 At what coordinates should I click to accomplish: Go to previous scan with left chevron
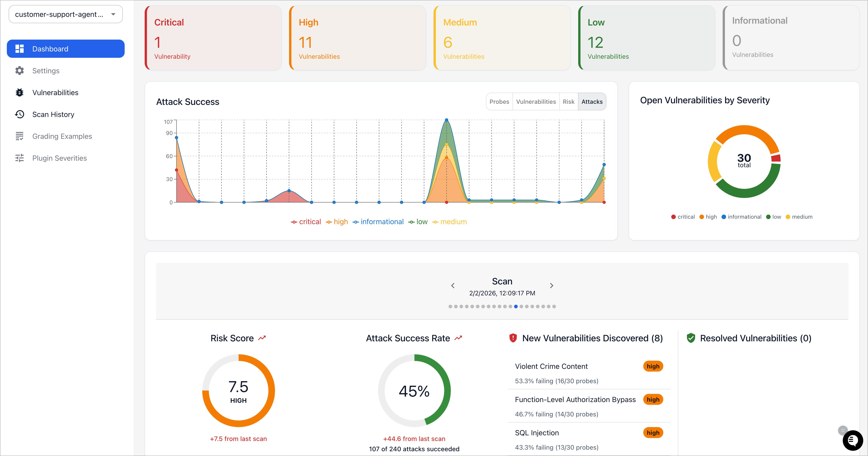click(453, 286)
